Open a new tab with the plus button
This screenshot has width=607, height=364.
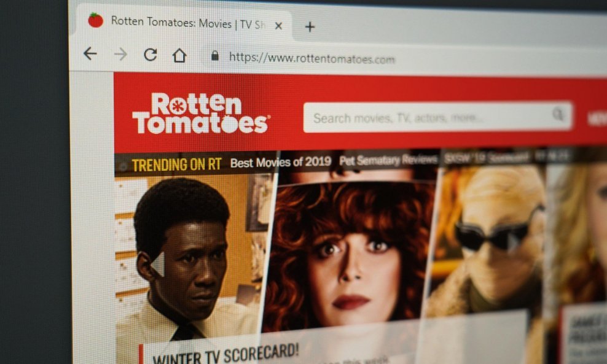(x=309, y=26)
